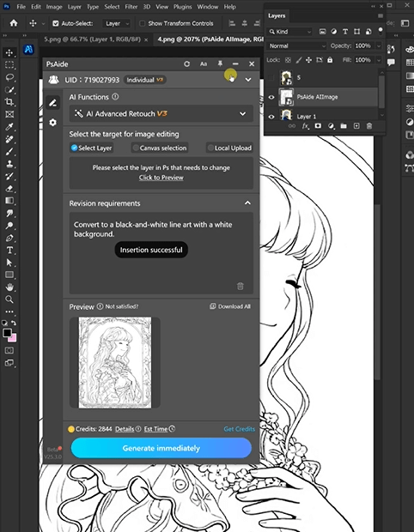Switch to 4.png document tab
The width and height of the screenshot is (414, 532).
pyautogui.click(x=210, y=39)
